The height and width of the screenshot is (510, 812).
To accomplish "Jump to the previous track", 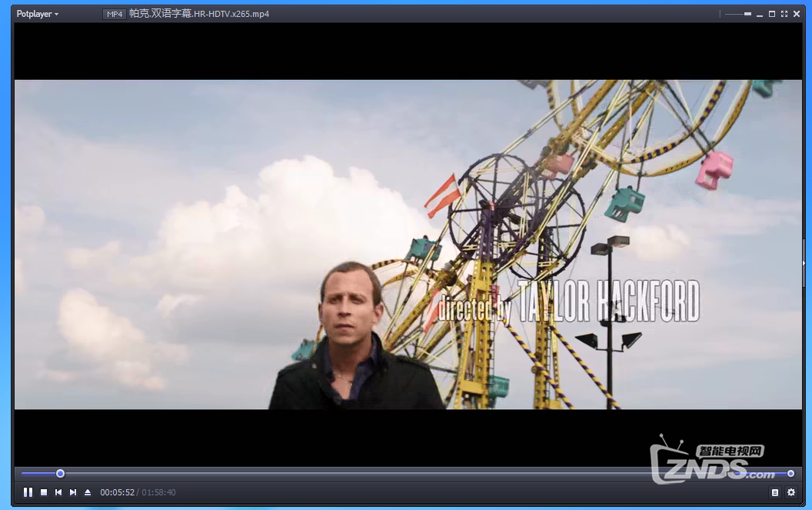I will click(x=58, y=492).
